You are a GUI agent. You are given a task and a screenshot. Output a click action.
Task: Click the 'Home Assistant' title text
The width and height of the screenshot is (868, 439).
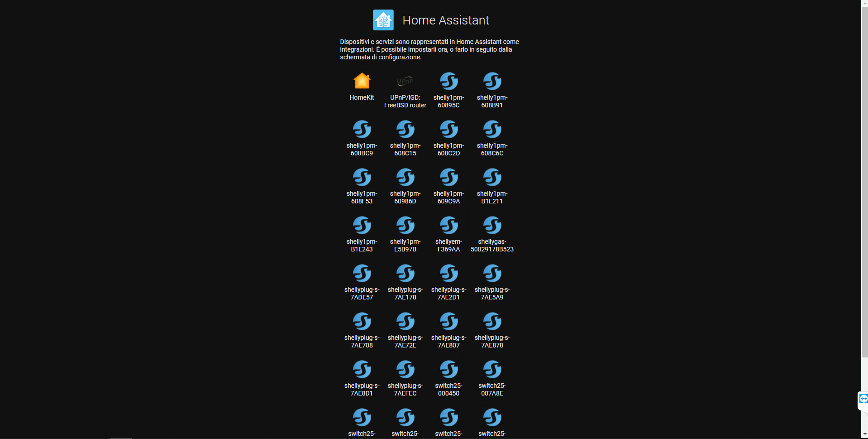coord(446,20)
